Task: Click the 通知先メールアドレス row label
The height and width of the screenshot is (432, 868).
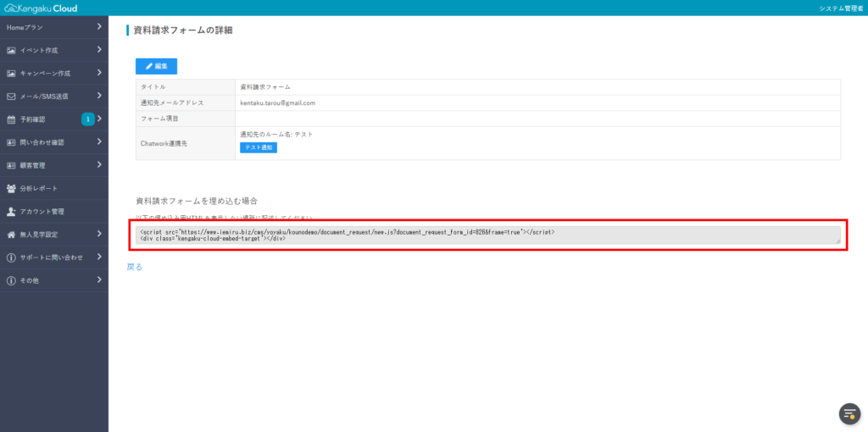Action: 172,102
